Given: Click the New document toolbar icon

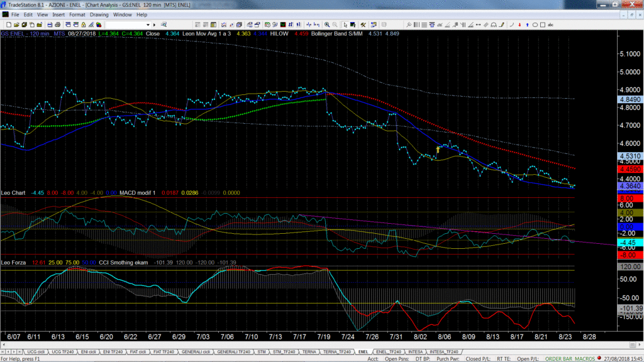Looking at the screenshot, I should [x=9, y=25].
